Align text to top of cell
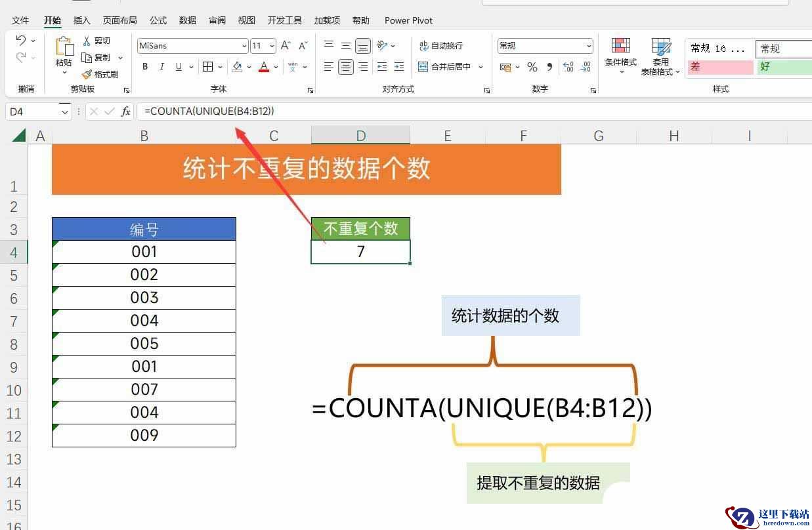Image resolution: width=812 pixels, height=530 pixels. click(x=329, y=46)
